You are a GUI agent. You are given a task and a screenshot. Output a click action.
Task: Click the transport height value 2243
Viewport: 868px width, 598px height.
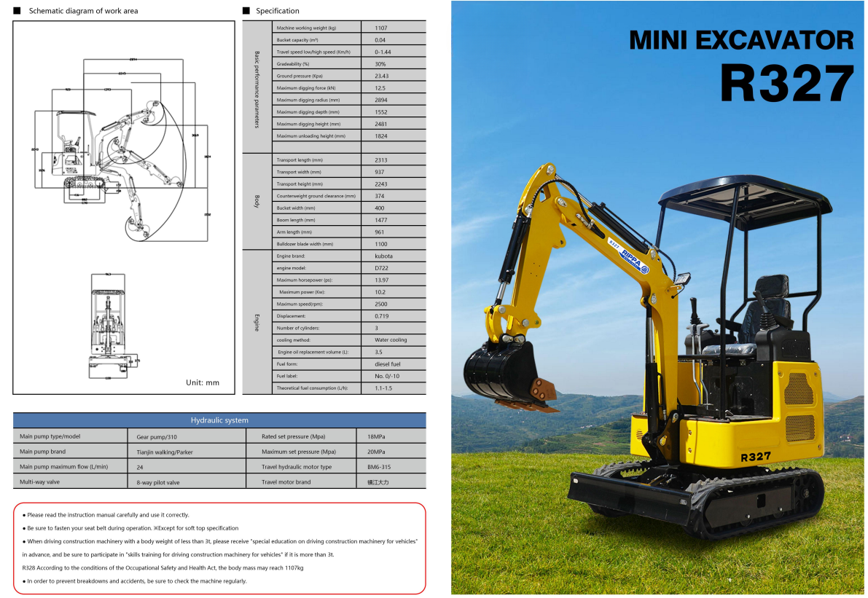click(x=381, y=184)
